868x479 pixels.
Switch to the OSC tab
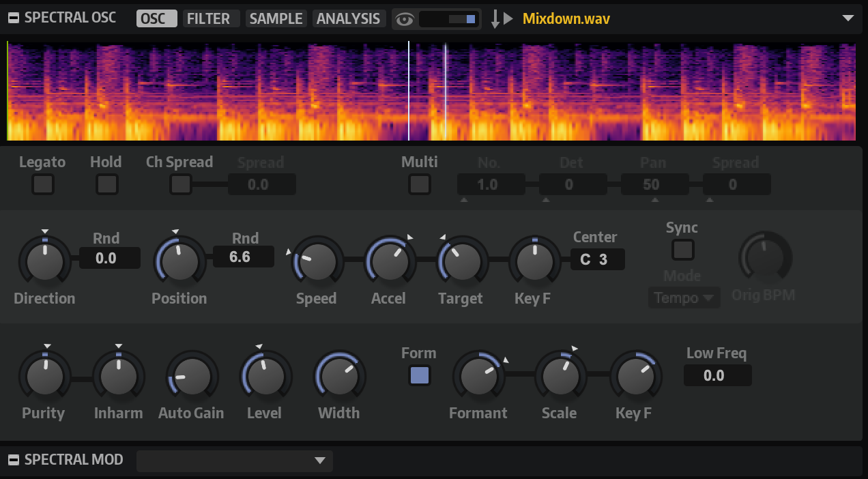click(156, 18)
